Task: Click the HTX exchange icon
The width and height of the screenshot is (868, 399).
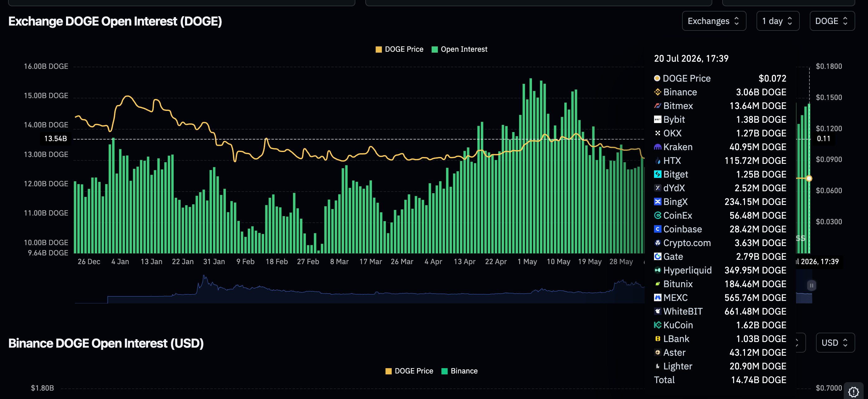Action: (x=657, y=161)
